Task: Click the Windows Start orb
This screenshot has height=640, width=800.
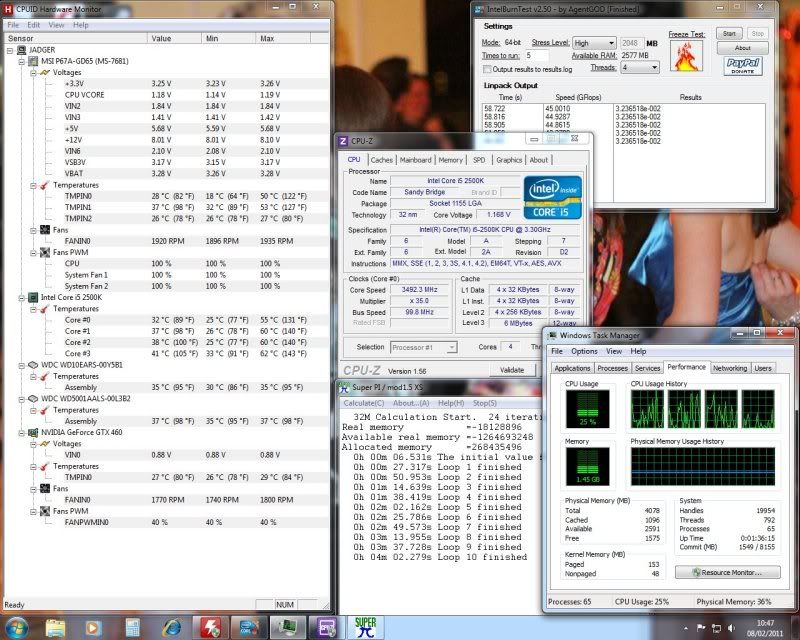Action: (18, 627)
